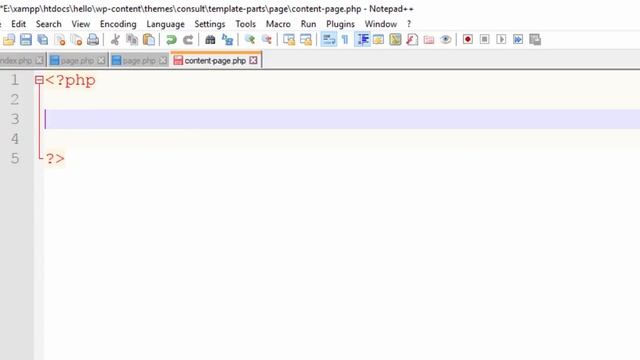Screen dimensions: 640x360
Task: Click line number 5 in the margin
Action: pos(15,158)
